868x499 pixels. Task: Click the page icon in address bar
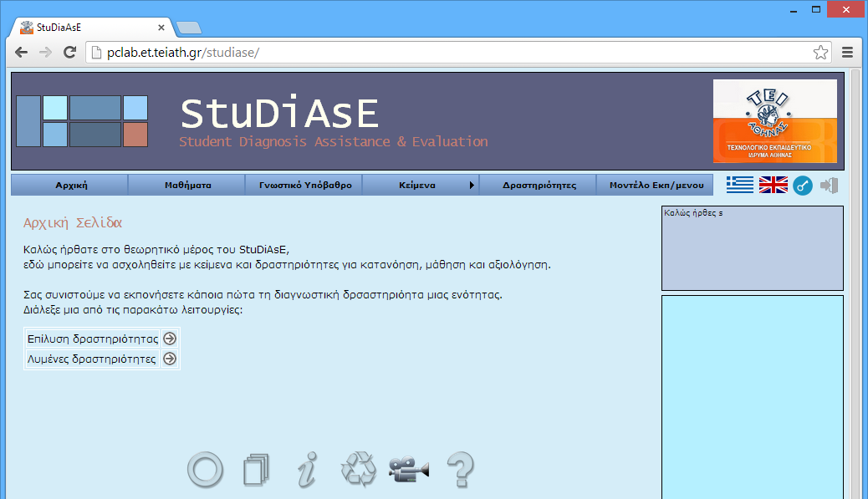(x=96, y=53)
